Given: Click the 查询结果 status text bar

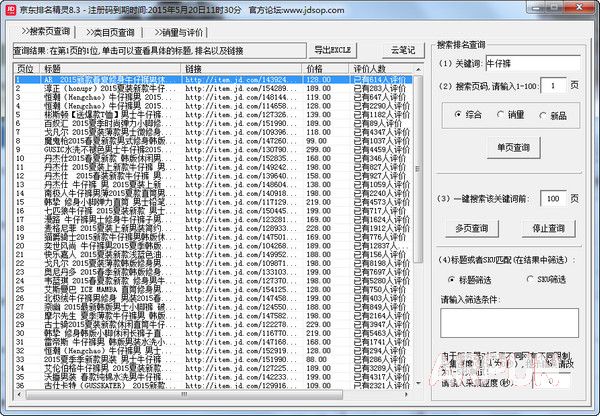Looking at the screenshot, I should coord(160,51).
